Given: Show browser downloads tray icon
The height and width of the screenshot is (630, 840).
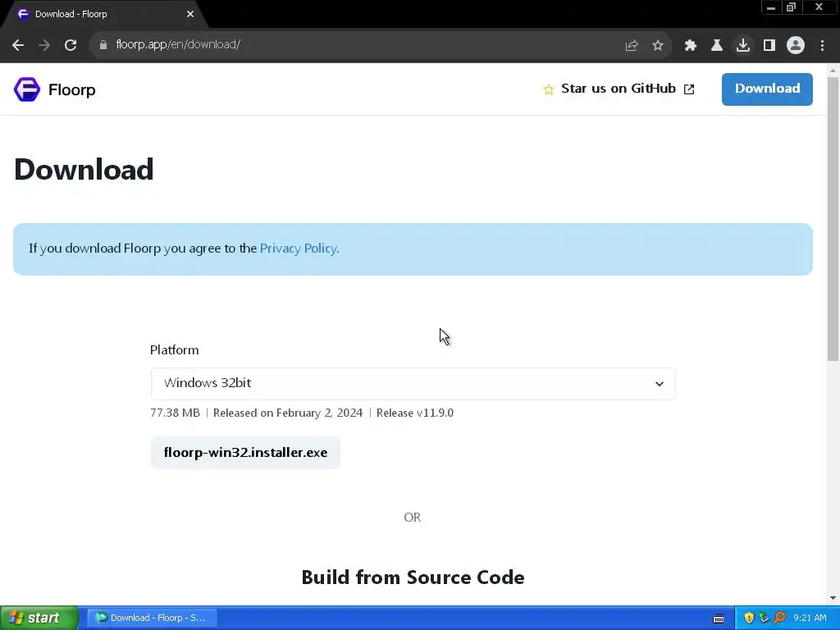Looking at the screenshot, I should (x=743, y=46).
